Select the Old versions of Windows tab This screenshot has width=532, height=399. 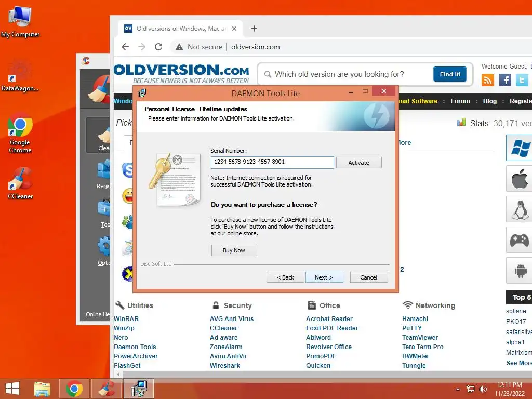[180, 29]
